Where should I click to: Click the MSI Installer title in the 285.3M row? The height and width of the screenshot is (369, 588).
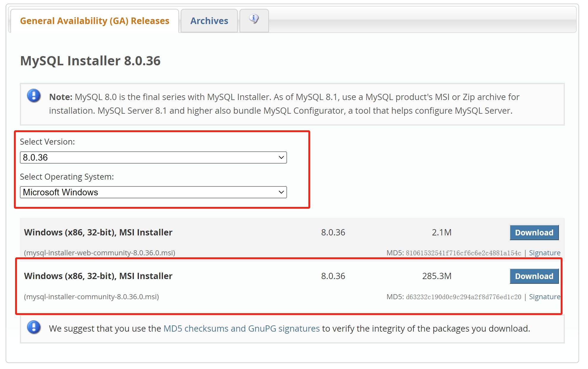(x=98, y=276)
